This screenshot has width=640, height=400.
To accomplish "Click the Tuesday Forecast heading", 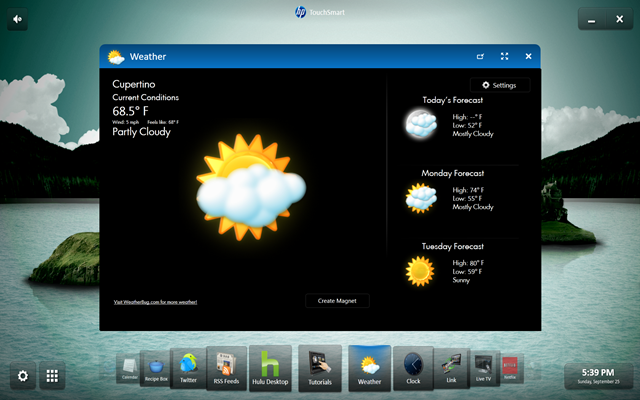I will tap(453, 246).
